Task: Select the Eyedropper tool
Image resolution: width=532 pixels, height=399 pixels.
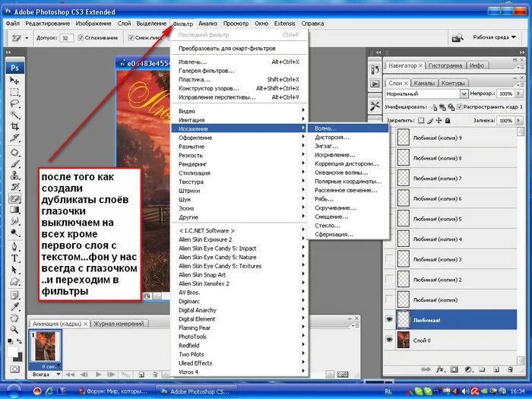Action: click(x=14, y=307)
